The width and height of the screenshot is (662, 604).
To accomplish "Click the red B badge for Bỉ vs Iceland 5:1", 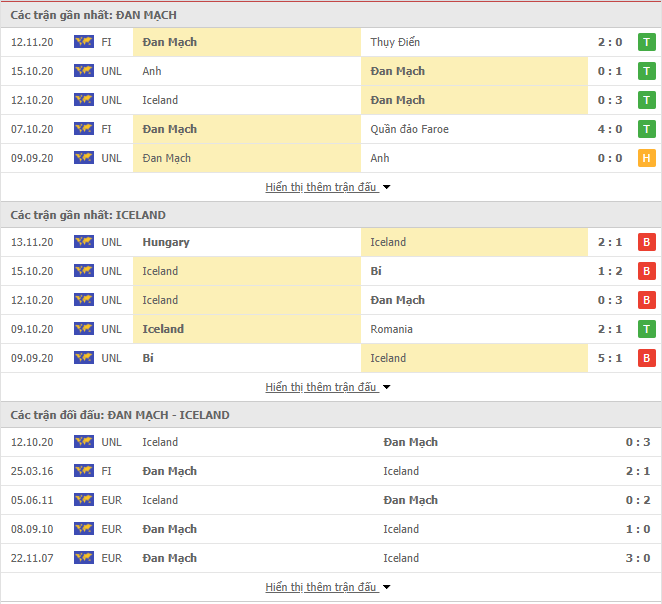I will tap(646, 358).
